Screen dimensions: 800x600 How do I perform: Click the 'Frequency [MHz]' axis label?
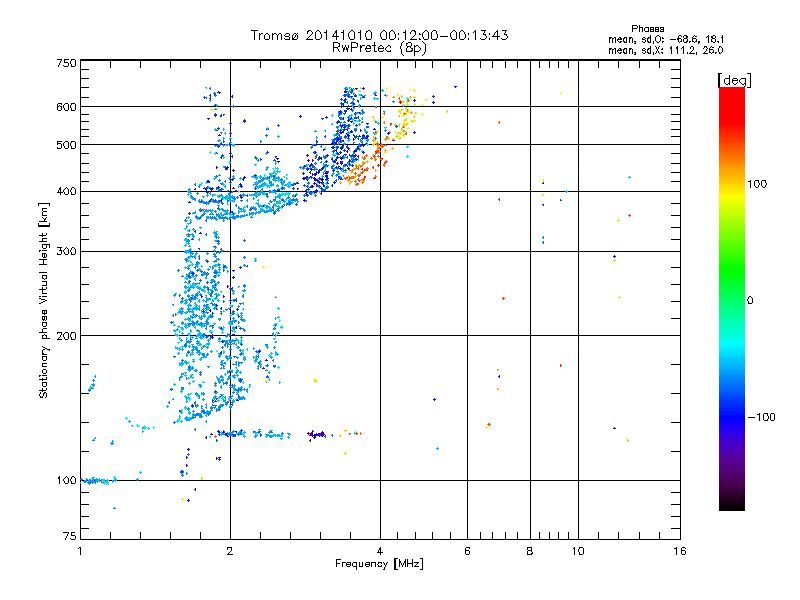(379, 564)
